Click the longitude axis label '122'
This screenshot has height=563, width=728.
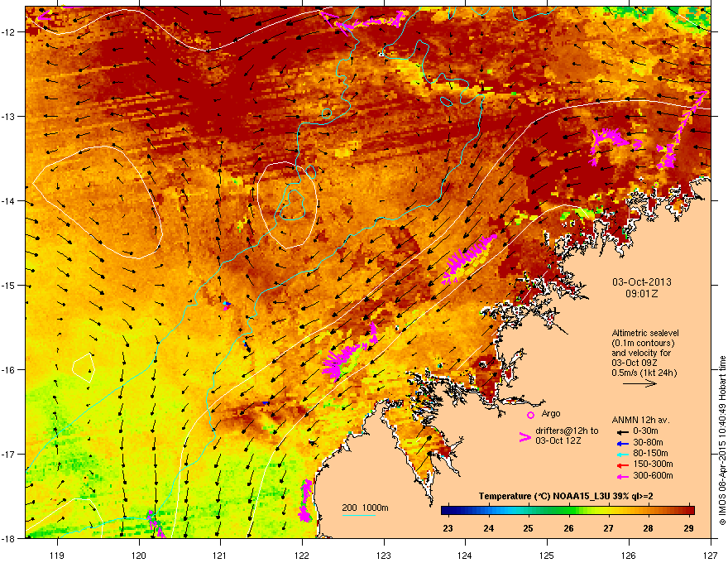pos(302,555)
